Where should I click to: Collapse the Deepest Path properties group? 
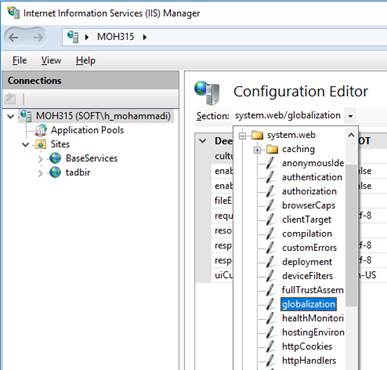point(203,141)
